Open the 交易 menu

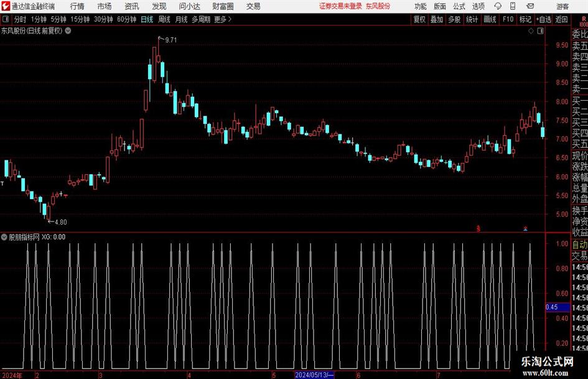253,6
